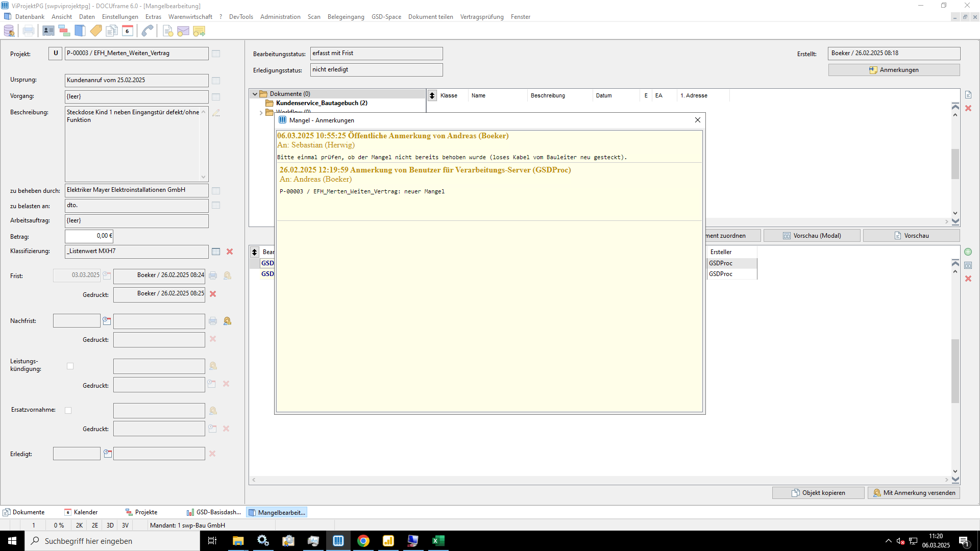Click the yellow note forward toolbar icon
The width and height of the screenshot is (980, 551).
pos(199,31)
